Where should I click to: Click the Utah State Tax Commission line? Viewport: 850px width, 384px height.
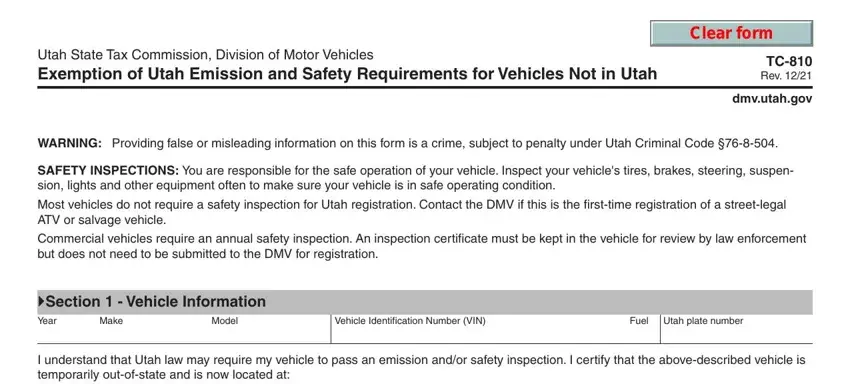(x=205, y=55)
